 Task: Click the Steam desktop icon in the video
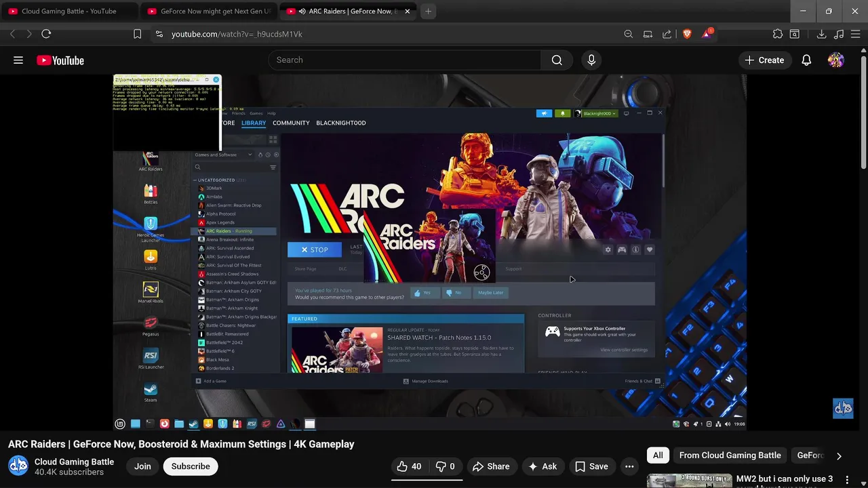151,392
